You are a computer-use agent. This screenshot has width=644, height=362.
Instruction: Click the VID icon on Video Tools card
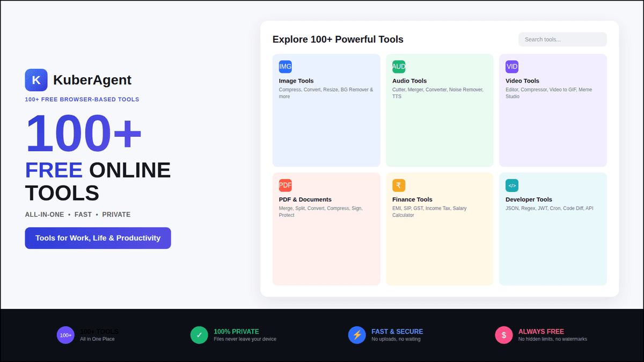(512, 67)
